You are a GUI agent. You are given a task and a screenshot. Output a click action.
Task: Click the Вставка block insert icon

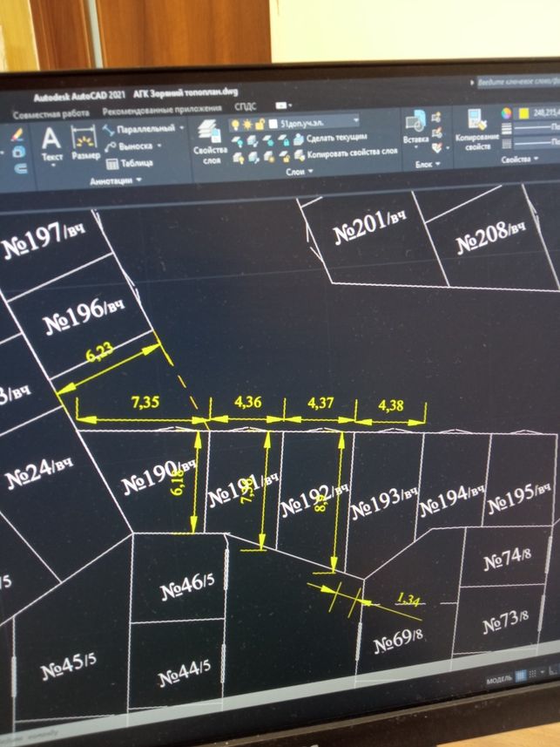[x=415, y=121]
